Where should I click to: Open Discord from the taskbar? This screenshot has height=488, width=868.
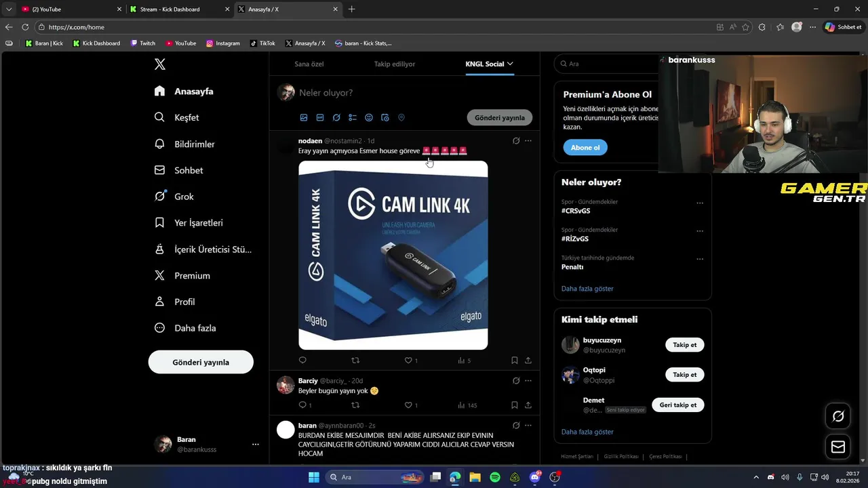click(535, 477)
